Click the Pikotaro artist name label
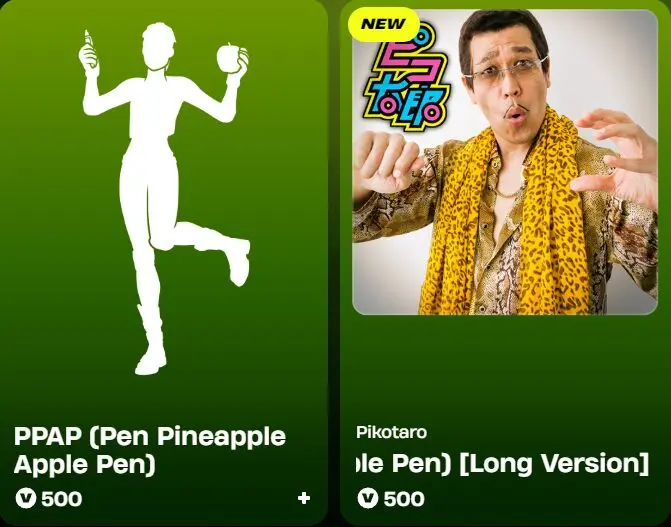Image resolution: width=671 pixels, height=527 pixels. tap(392, 432)
